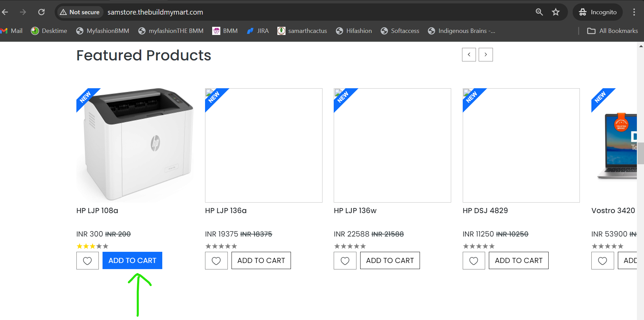
Task: Open the BMM bookmark
Action: [x=225, y=31]
